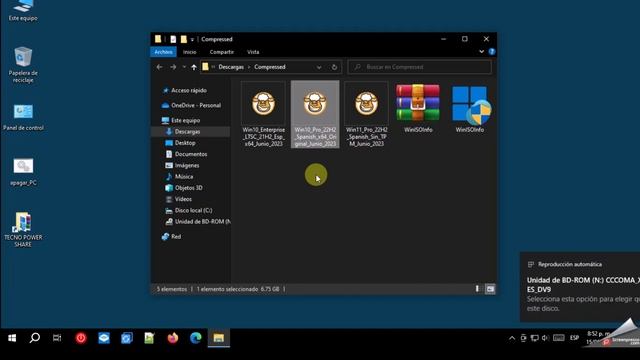Select Música folder in navigation pane
The width and height of the screenshot is (640, 360).
tap(184, 176)
